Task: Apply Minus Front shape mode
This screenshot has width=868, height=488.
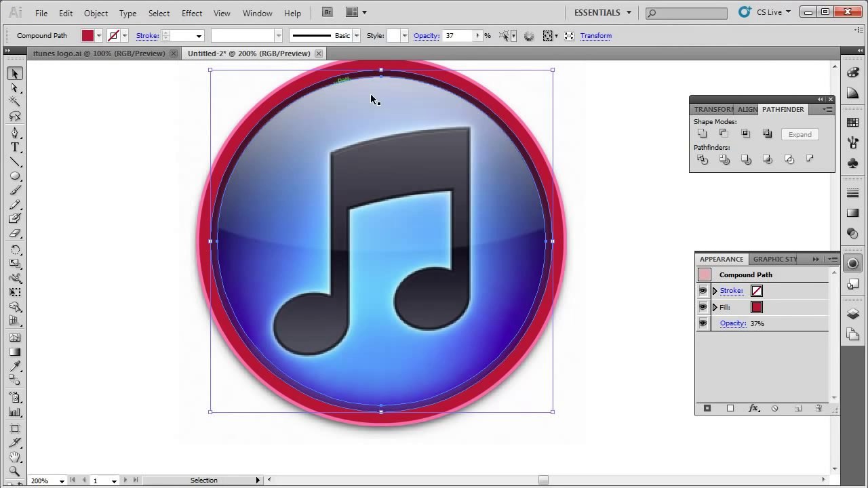Action: tap(724, 134)
